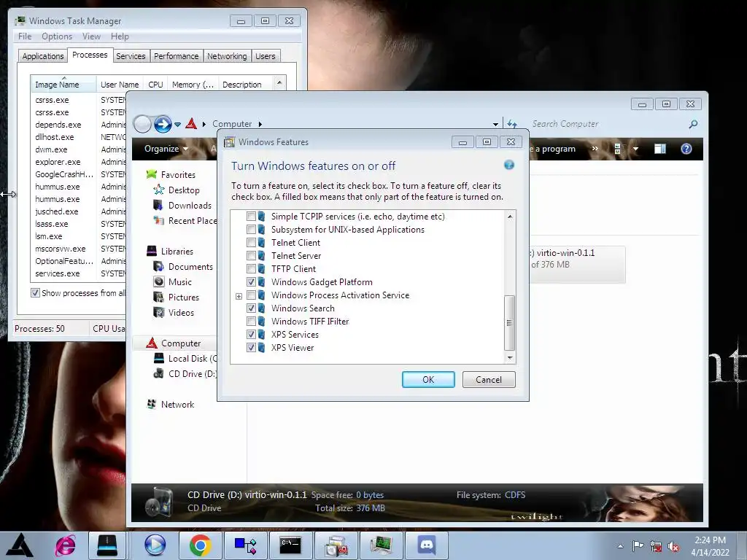
Task: Click the refresh icon beside the address bar
Action: coord(512,124)
